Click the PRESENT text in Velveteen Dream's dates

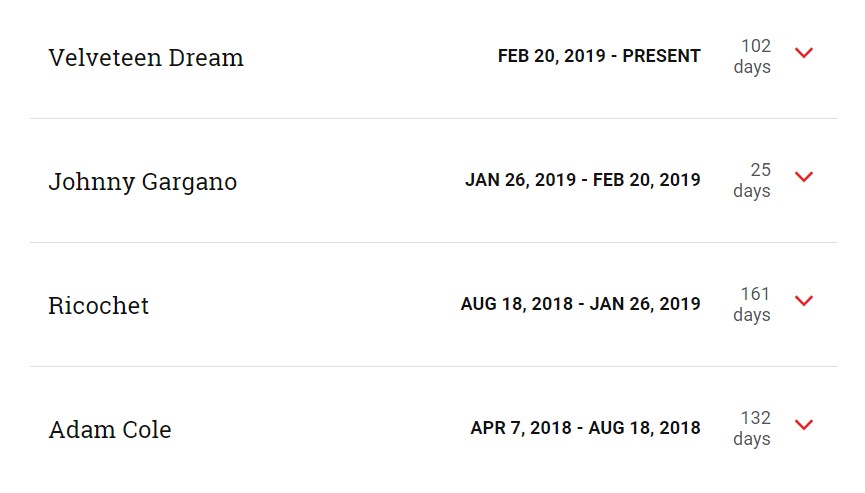pyautogui.click(x=661, y=56)
